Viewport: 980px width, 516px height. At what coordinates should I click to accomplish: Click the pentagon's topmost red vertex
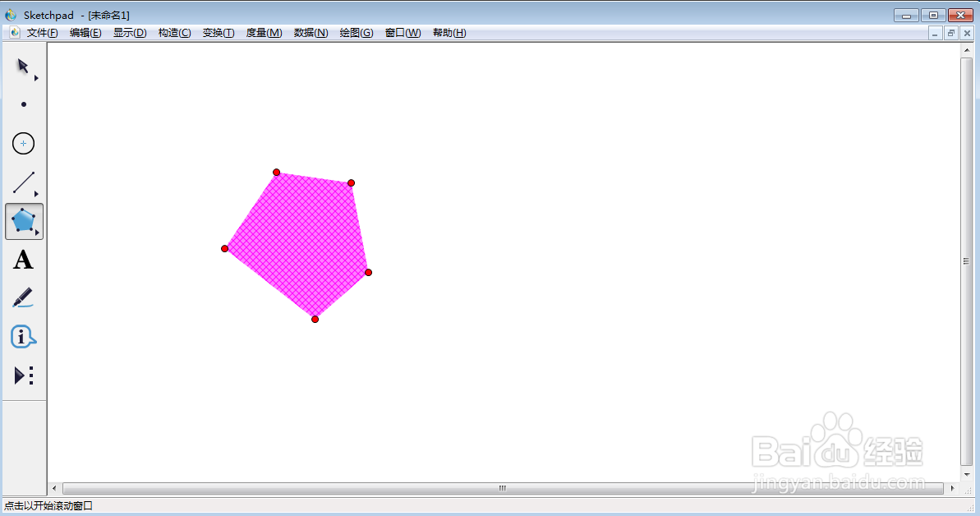276,172
